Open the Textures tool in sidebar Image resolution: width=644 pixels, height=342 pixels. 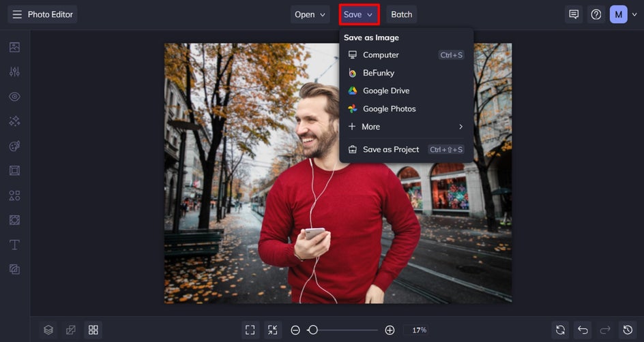[x=14, y=269]
